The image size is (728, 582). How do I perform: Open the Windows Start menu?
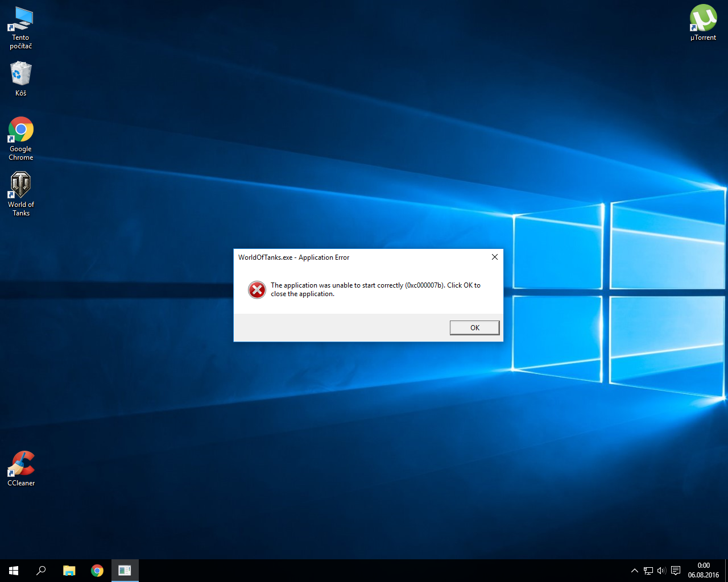pos(14,571)
